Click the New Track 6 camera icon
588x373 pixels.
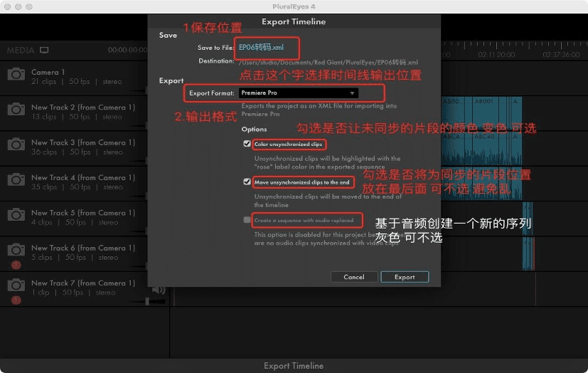pos(16,250)
